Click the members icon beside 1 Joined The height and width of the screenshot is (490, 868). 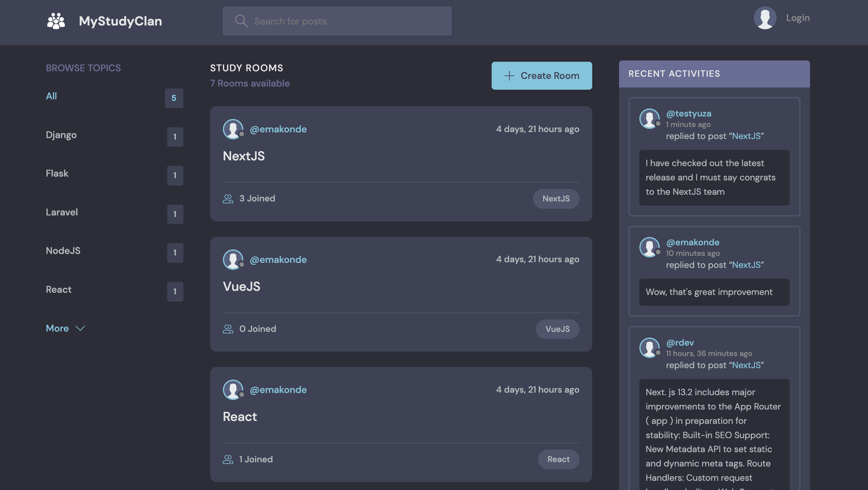pos(228,459)
